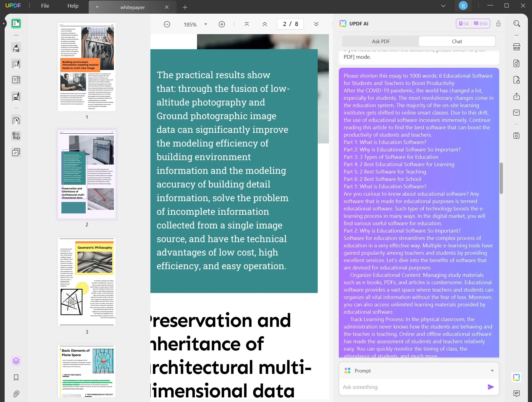The height and width of the screenshot is (402, 532).
Task: Expand the zoom level 185% dropdown
Action: 206,24
